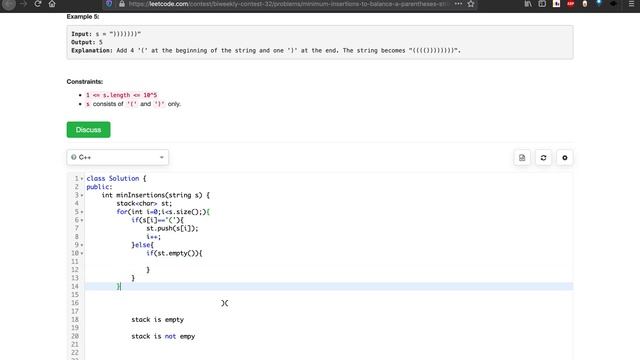Toggle the browser sidebar icon
Viewport: 640px width, 360px height.
click(x=542, y=4)
